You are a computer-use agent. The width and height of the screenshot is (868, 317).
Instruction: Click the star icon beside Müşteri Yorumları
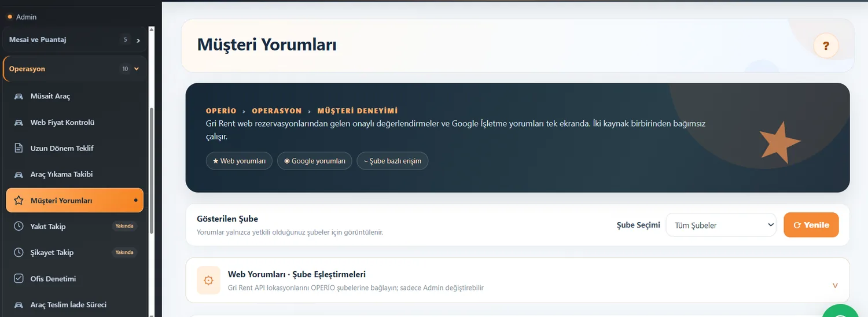(19, 201)
